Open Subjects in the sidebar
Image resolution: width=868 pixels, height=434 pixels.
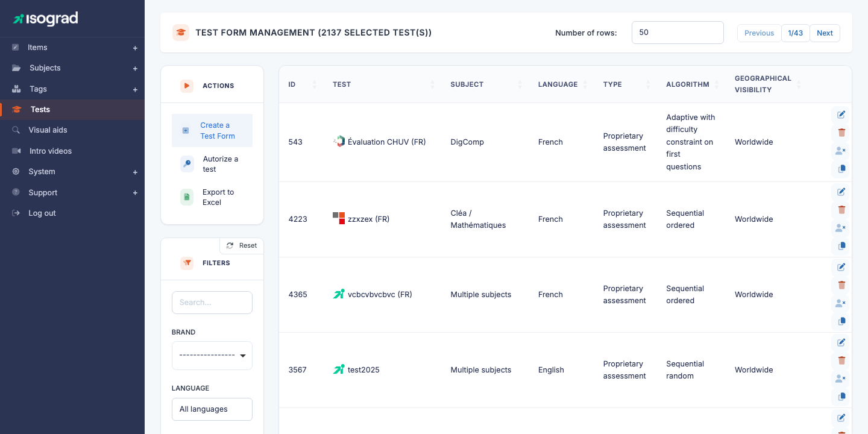click(x=45, y=68)
